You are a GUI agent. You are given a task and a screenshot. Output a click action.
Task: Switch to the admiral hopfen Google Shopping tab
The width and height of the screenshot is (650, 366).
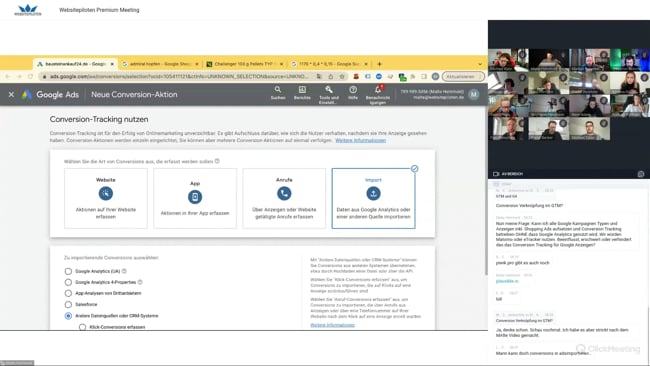160,64
